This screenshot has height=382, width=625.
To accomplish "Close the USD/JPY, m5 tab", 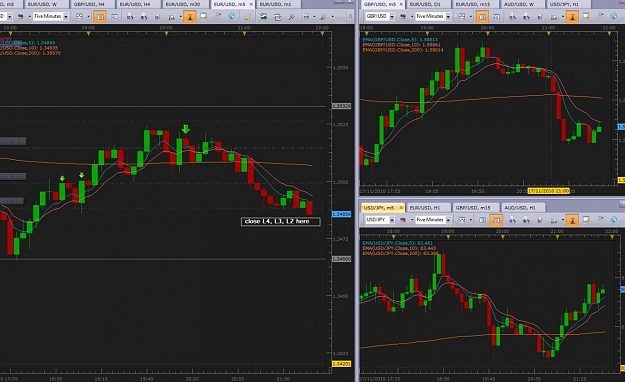I will pos(401,208).
